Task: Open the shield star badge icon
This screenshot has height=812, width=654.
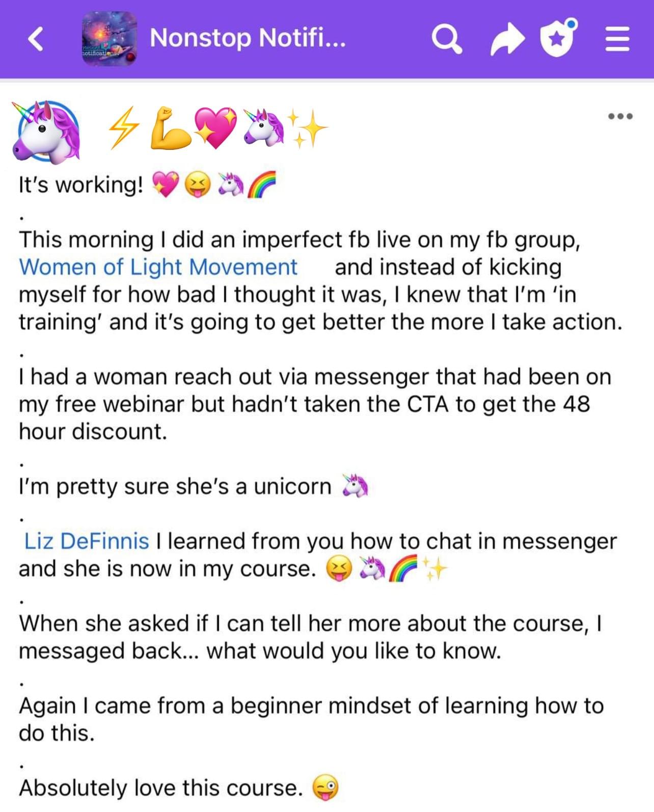Action: click(x=558, y=38)
